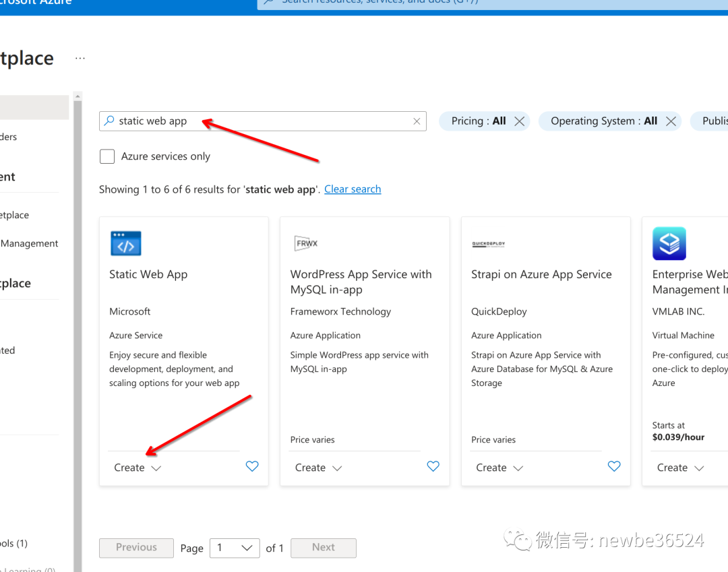
Task: Open the page number dropdown
Action: (235, 548)
